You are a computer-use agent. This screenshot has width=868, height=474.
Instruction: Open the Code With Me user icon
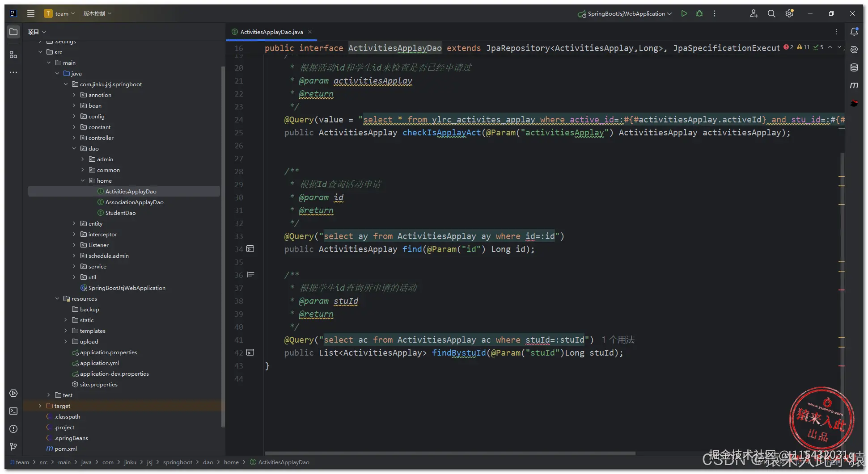(x=754, y=13)
